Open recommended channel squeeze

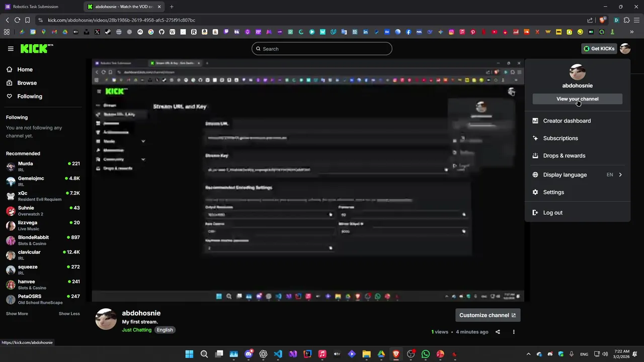(x=43, y=269)
